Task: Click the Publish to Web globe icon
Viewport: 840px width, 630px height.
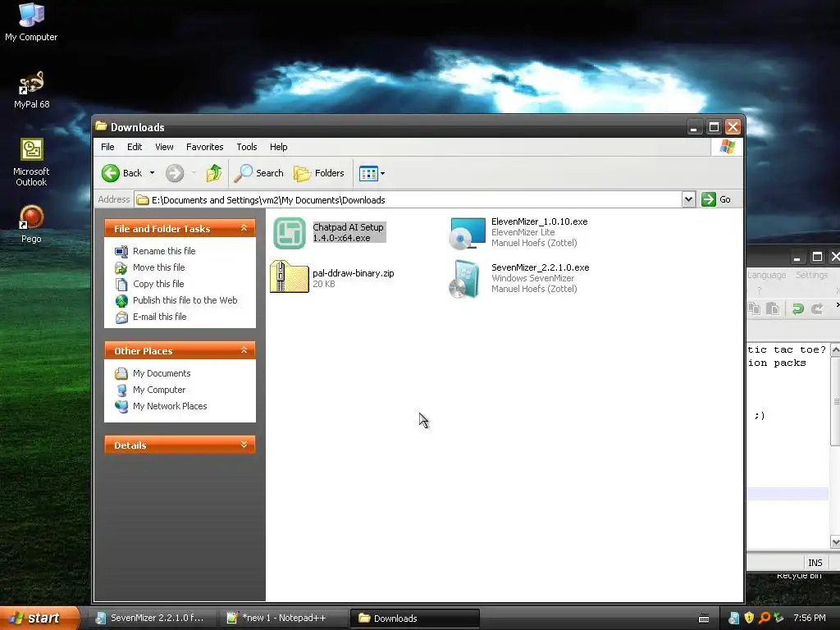Action: point(121,300)
